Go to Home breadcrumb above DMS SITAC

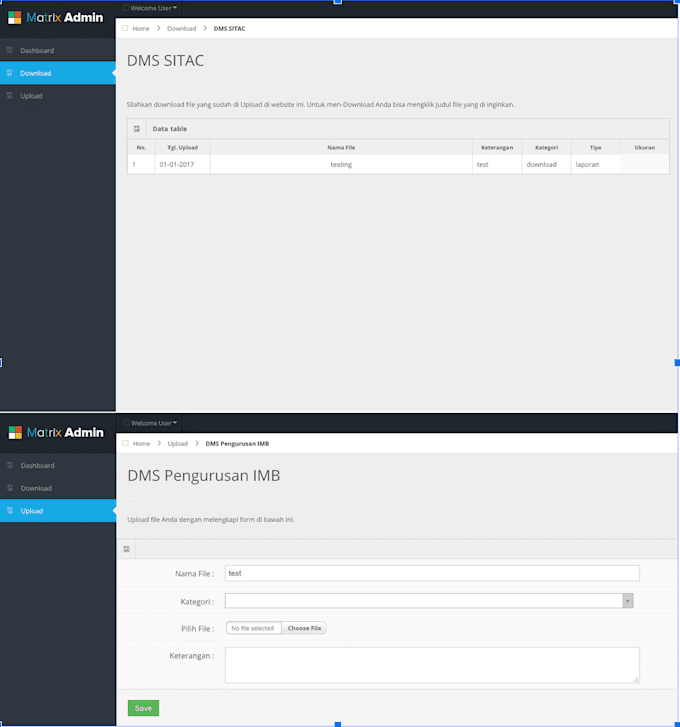(x=141, y=29)
